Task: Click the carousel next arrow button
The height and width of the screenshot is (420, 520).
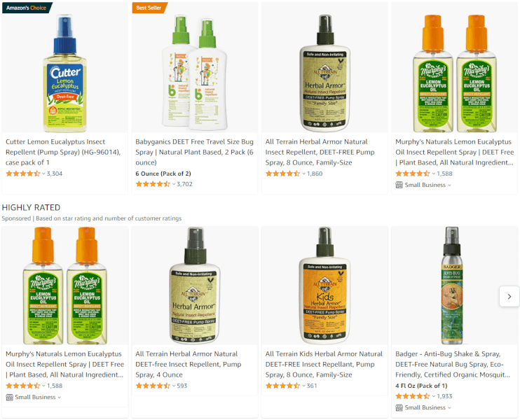Action: tap(509, 297)
